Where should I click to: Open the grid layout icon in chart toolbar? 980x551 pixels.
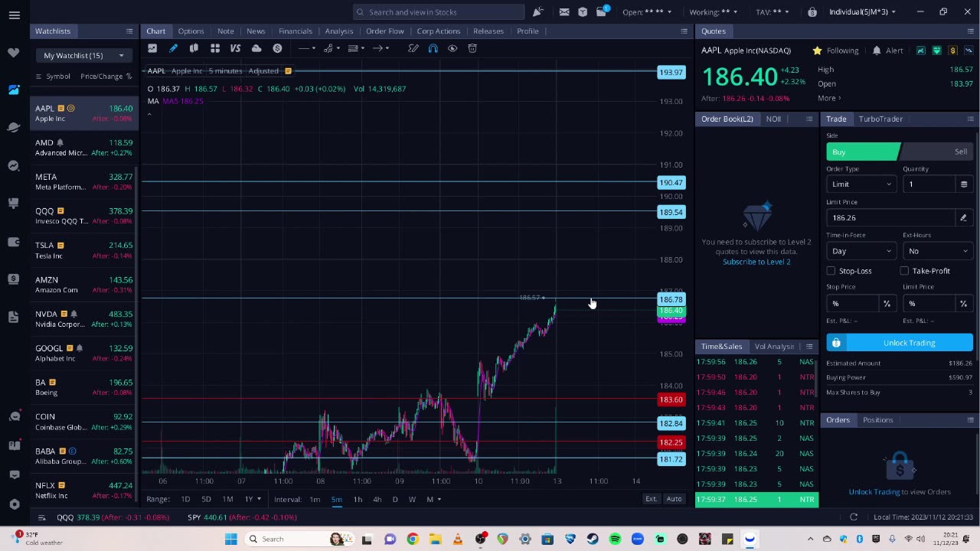(215, 48)
